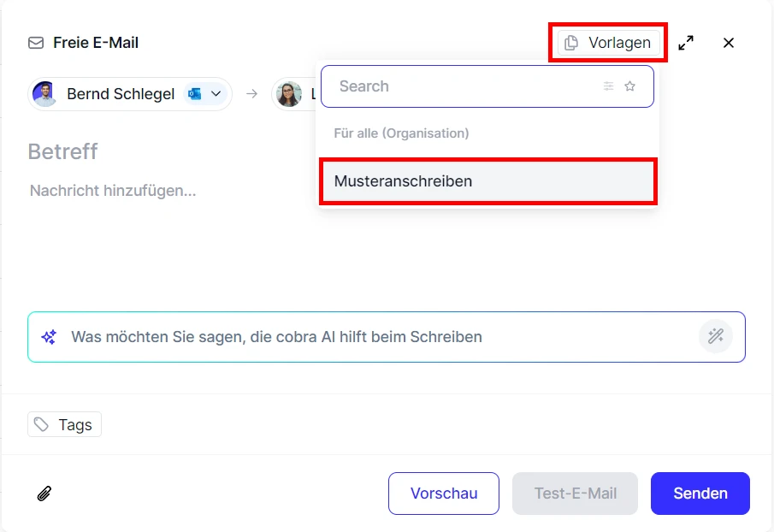Screen dimensions: 774x532
Task: Open the AI writing assistant with the magic wand icon
Action: pyautogui.click(x=716, y=336)
